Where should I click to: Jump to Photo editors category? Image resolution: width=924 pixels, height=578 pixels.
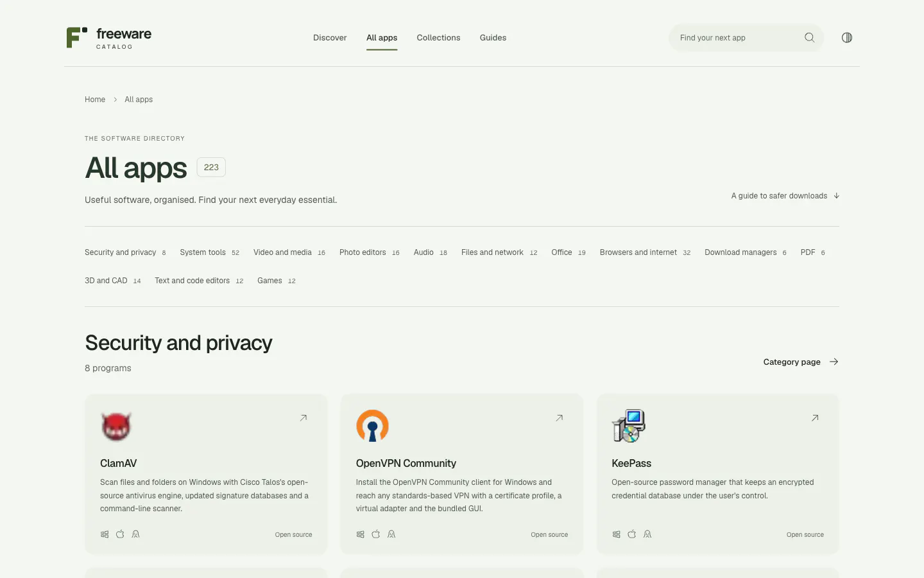370,252
